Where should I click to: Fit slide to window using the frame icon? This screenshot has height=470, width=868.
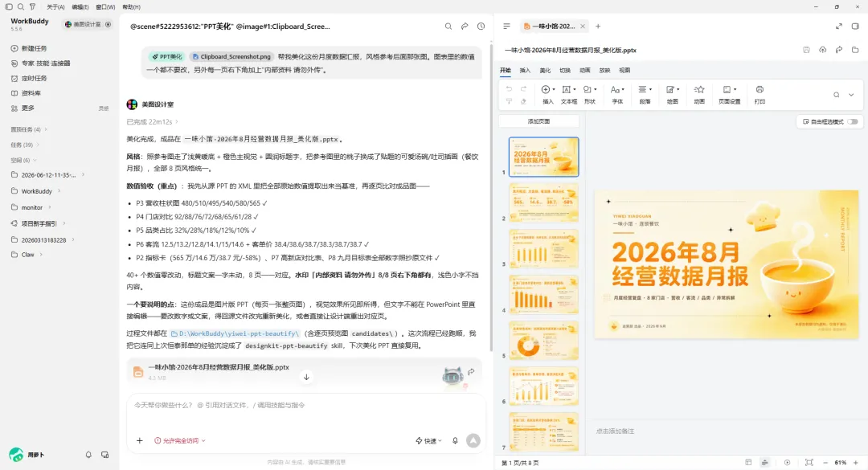(809, 462)
